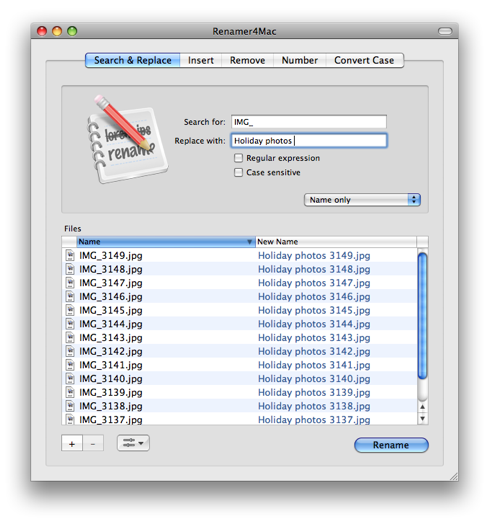490x522 pixels.
Task: Click the minus remove files button
Action: click(x=93, y=444)
